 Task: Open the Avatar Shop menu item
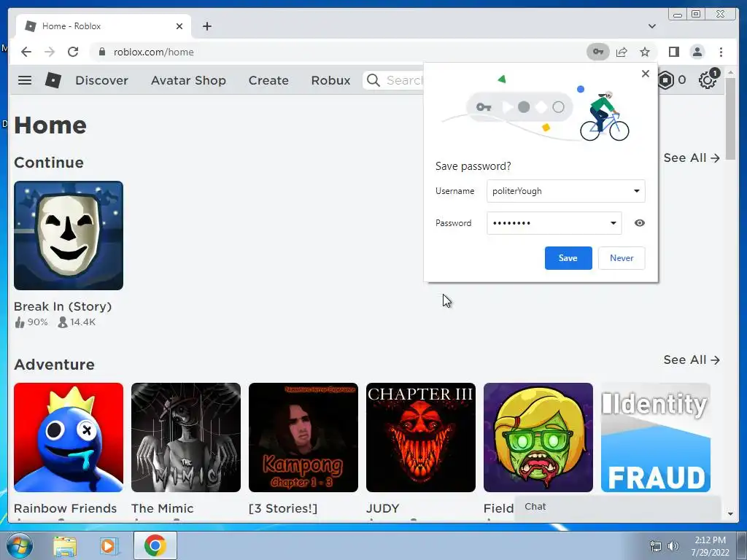point(189,80)
